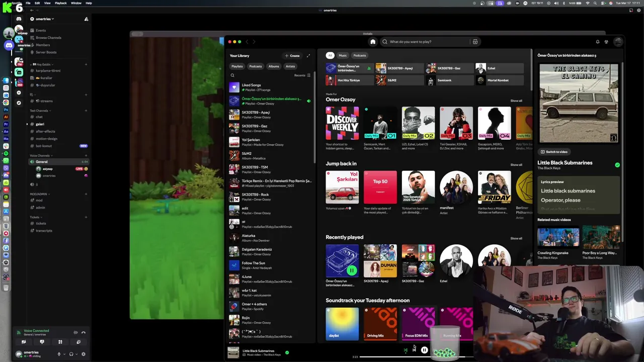644x362 pixels.
Task: Filter library by Artists chip
Action: [x=290, y=66]
